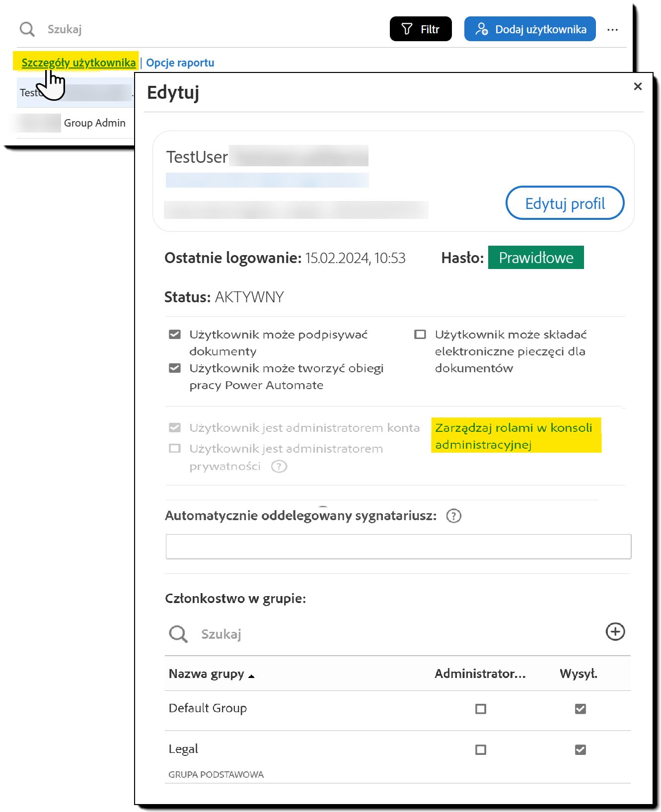Enable Administrator checkbox for Legal group
This screenshot has height=812, width=661.
point(481,749)
